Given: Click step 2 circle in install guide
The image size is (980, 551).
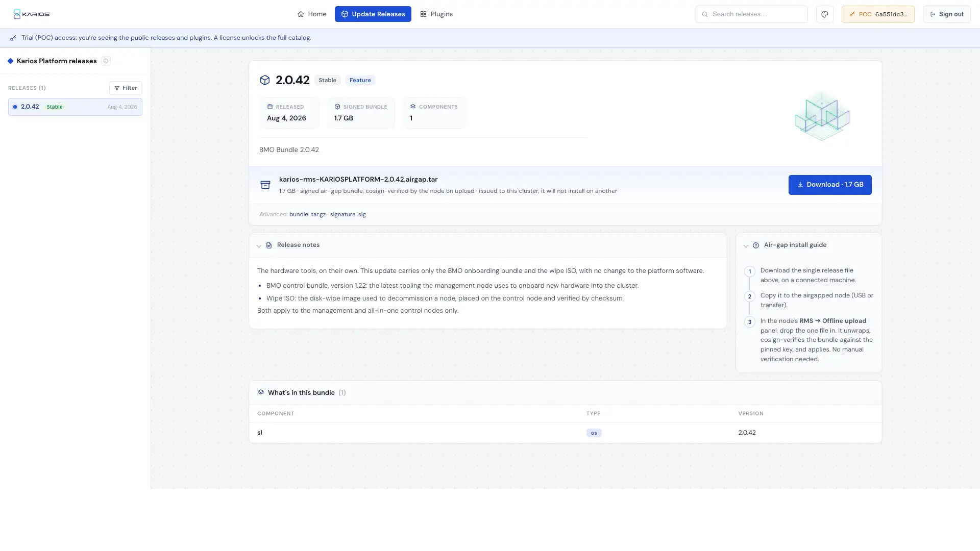Looking at the screenshot, I should coord(750,296).
